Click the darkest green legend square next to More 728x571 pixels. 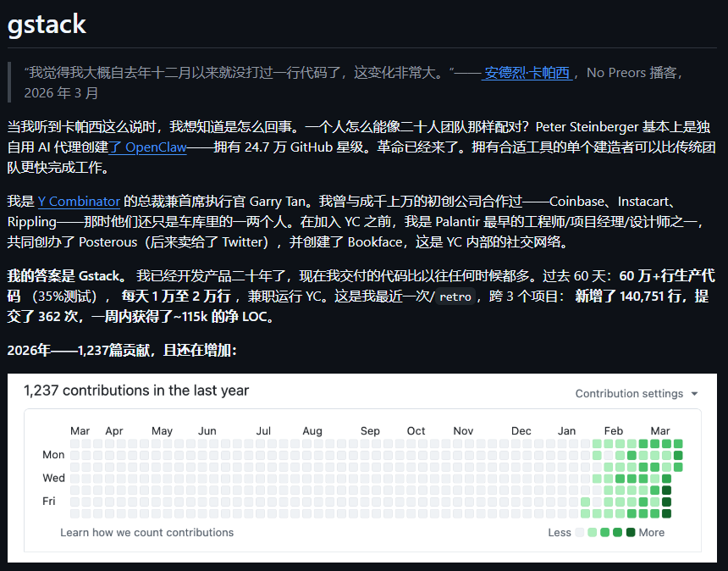(631, 533)
